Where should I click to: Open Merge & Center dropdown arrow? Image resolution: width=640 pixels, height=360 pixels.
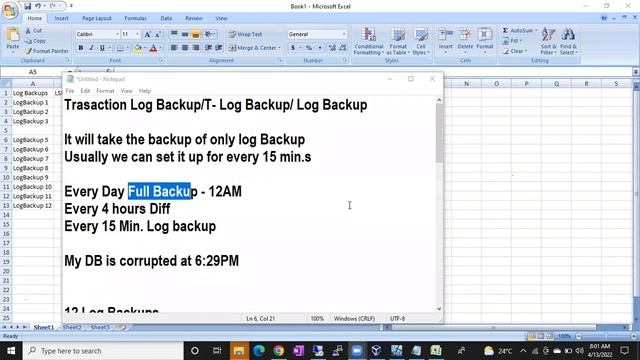(x=280, y=48)
